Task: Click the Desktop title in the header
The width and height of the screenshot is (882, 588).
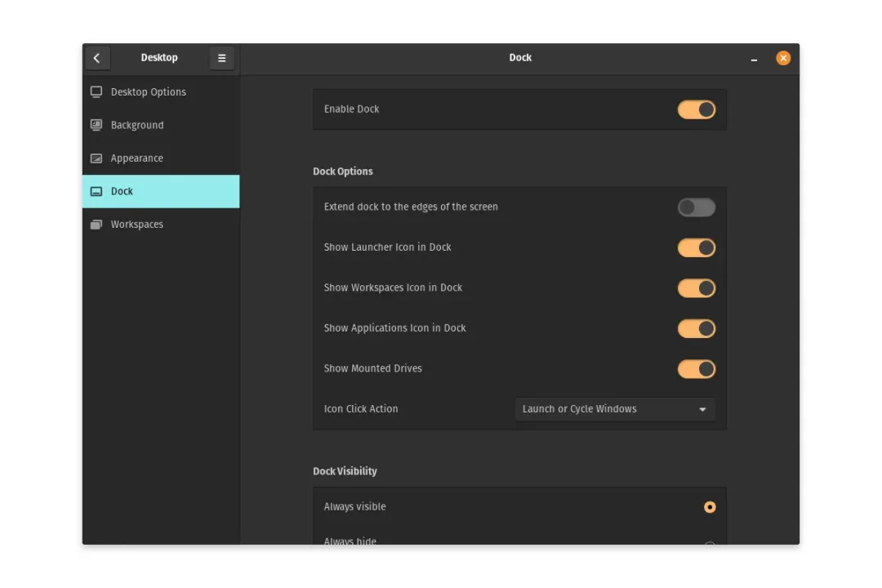Action: [x=159, y=57]
